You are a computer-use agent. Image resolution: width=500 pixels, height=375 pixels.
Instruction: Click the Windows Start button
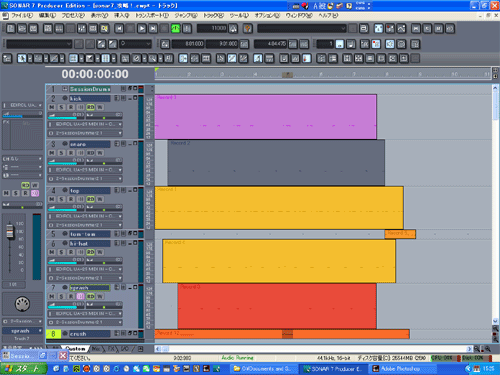click(24, 369)
